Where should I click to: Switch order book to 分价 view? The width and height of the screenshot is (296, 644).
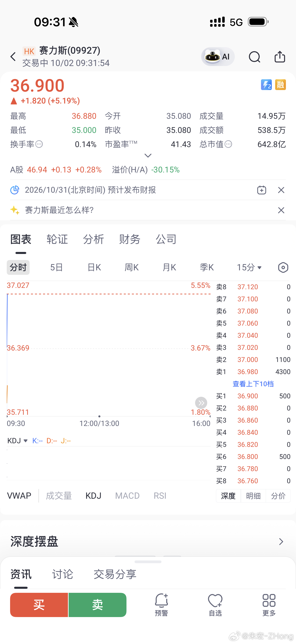[278, 496]
